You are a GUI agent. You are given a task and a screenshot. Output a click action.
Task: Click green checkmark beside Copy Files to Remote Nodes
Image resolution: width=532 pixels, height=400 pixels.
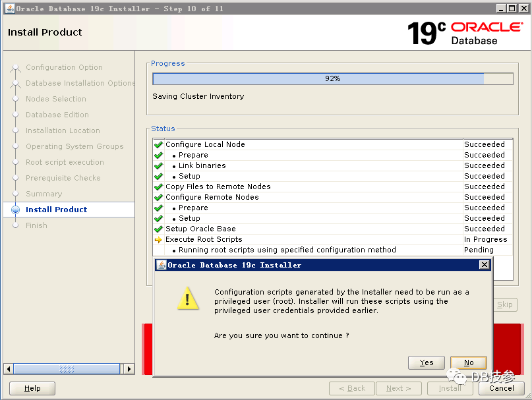(158, 186)
